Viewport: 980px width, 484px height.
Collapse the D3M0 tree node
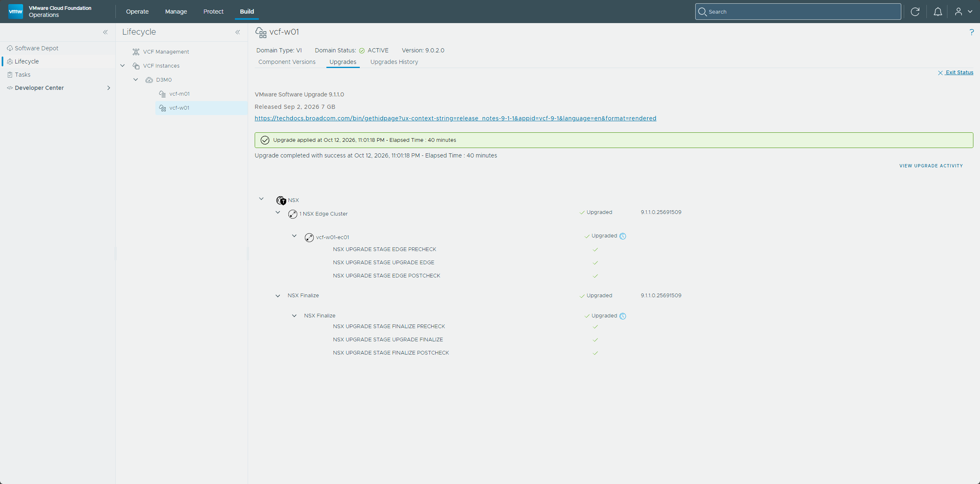click(x=136, y=80)
